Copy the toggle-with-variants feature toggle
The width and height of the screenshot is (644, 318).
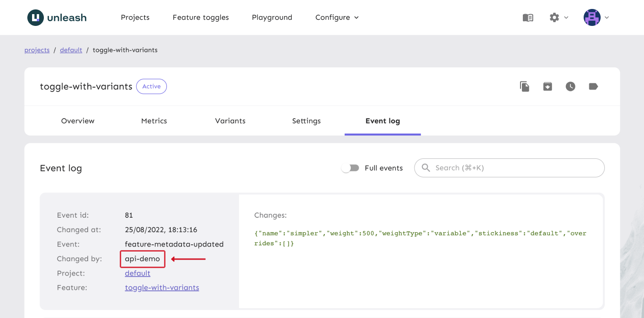(525, 86)
